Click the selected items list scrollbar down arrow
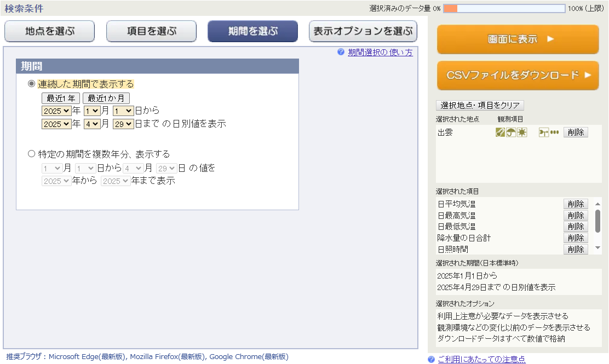Screen dimensions: 609x364 (x=597, y=248)
